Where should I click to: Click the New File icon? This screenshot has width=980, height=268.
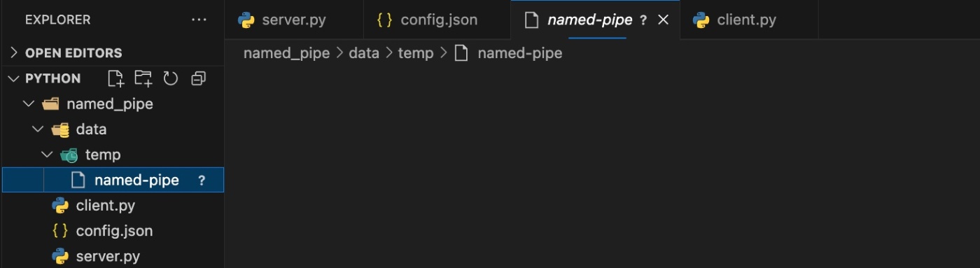pos(115,78)
